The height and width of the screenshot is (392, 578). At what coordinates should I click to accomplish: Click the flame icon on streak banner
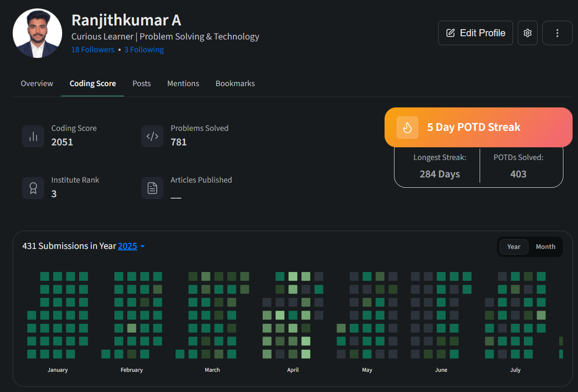407,128
